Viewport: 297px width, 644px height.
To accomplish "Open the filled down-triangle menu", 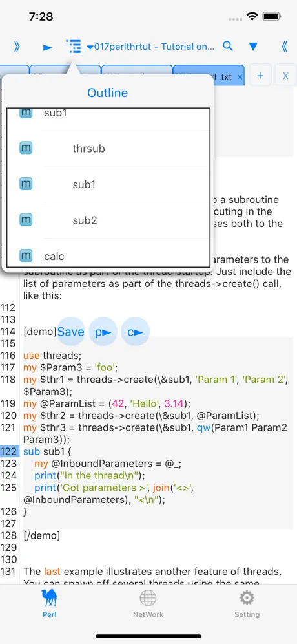I will point(253,47).
